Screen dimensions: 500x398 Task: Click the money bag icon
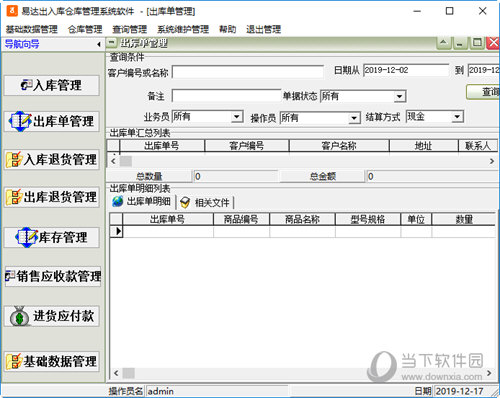coord(19,316)
